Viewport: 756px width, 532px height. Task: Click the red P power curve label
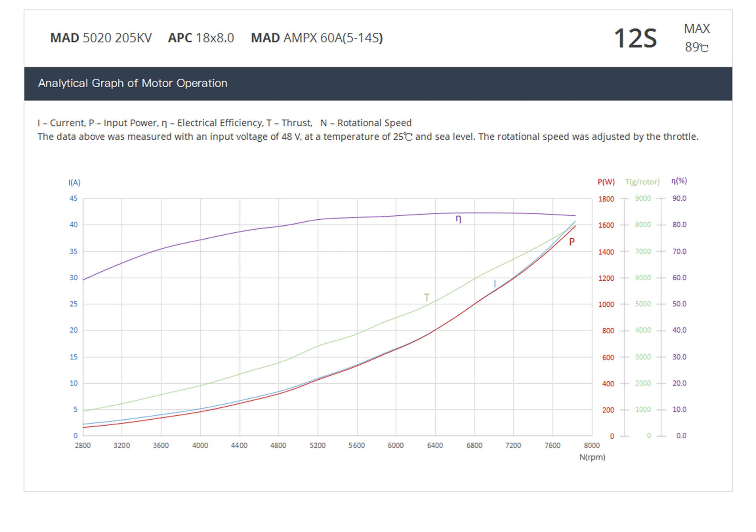(x=572, y=242)
